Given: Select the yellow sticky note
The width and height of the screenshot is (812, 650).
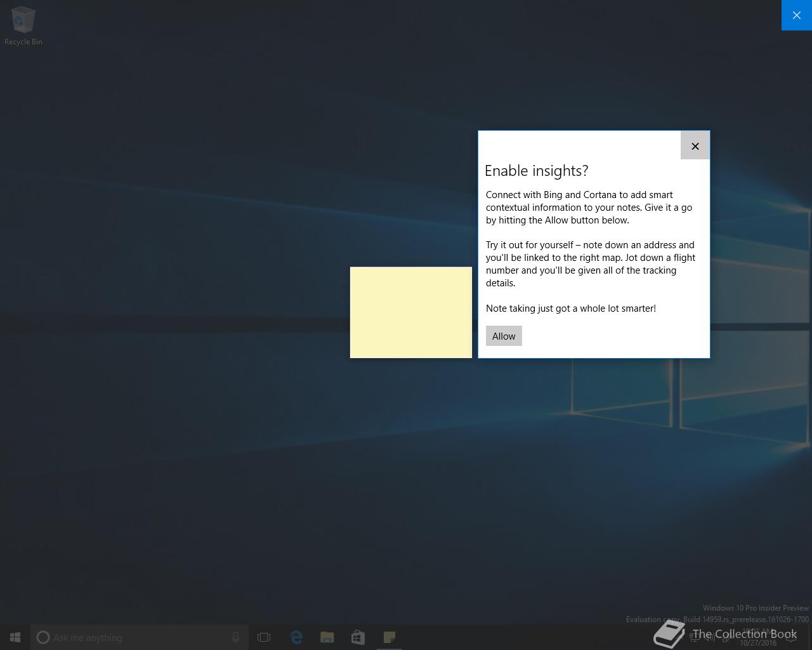Looking at the screenshot, I should 411,312.
